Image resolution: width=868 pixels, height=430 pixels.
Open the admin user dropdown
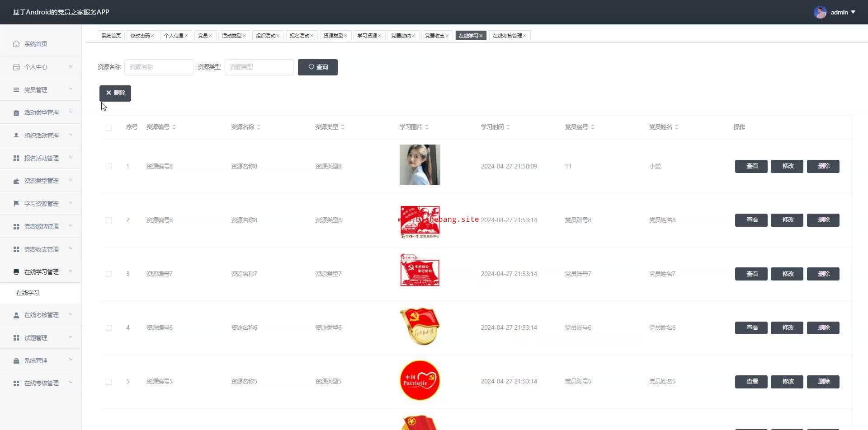pos(843,12)
